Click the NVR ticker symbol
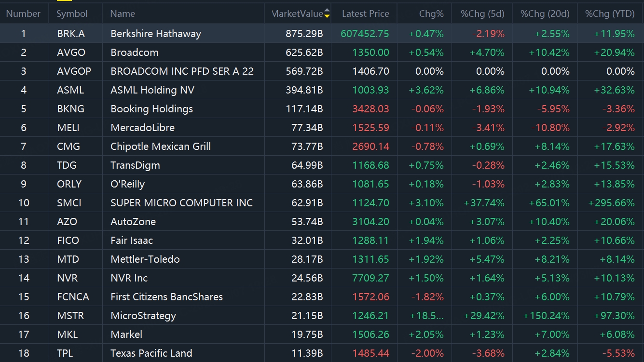This screenshot has width=644, height=362. point(67,278)
